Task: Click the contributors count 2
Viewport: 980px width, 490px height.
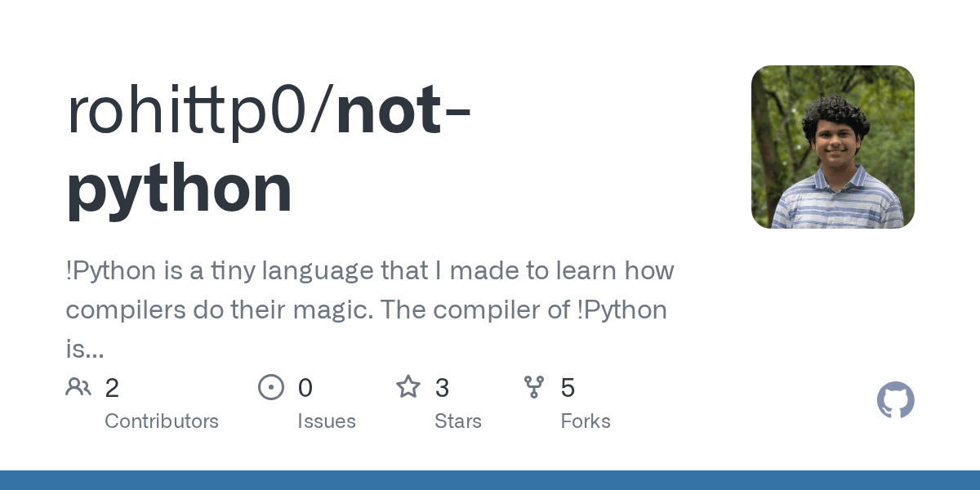Action: click(x=112, y=388)
